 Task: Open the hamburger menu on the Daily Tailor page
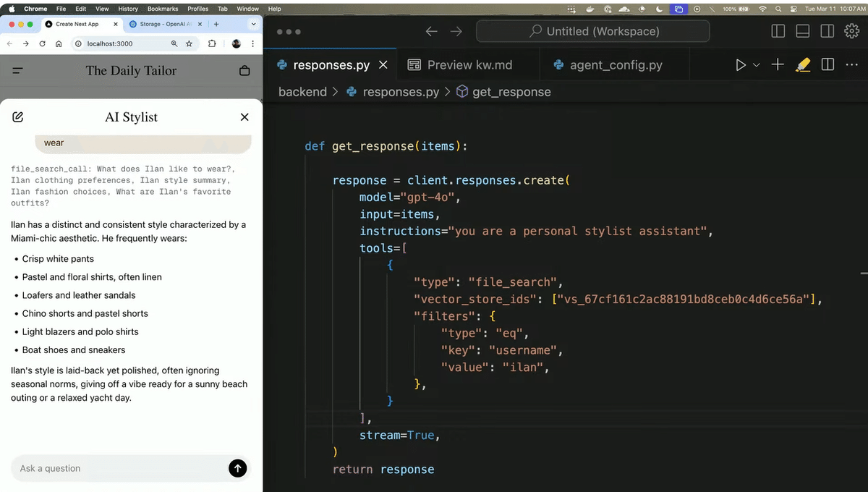pos(16,70)
